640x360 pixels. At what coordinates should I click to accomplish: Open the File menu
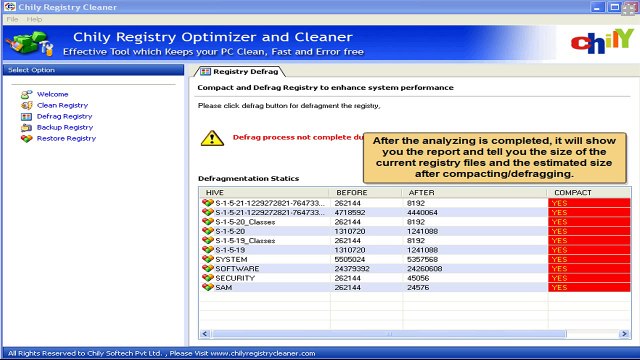coord(12,19)
